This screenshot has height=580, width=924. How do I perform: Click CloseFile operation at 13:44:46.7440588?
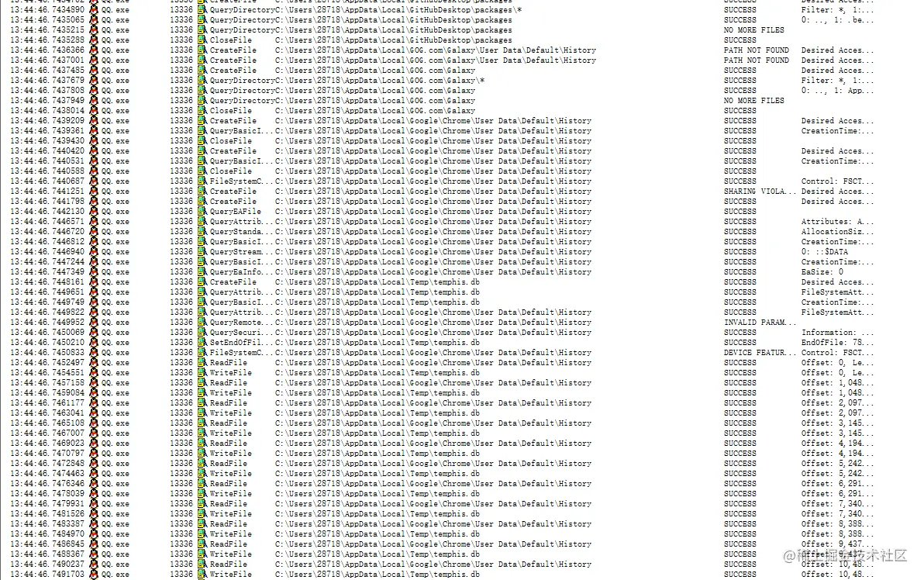[x=230, y=171]
